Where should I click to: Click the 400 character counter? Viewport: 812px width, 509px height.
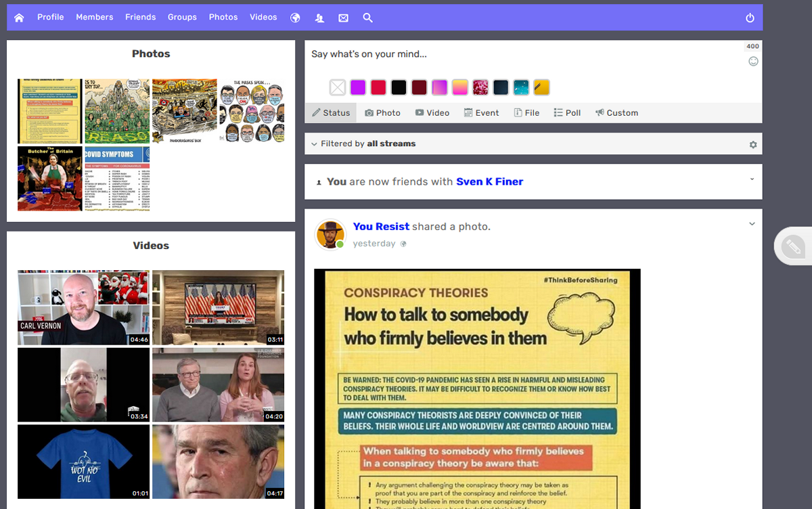click(x=752, y=46)
